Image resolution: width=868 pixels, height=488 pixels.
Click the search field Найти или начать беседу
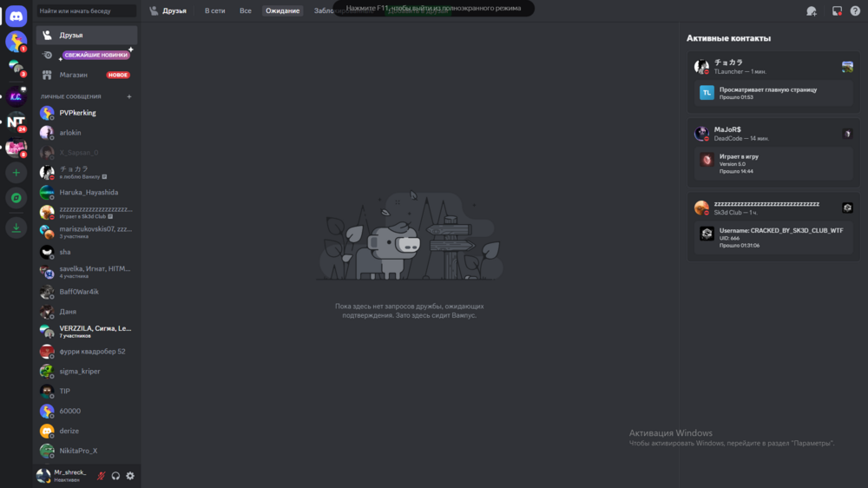[86, 10]
